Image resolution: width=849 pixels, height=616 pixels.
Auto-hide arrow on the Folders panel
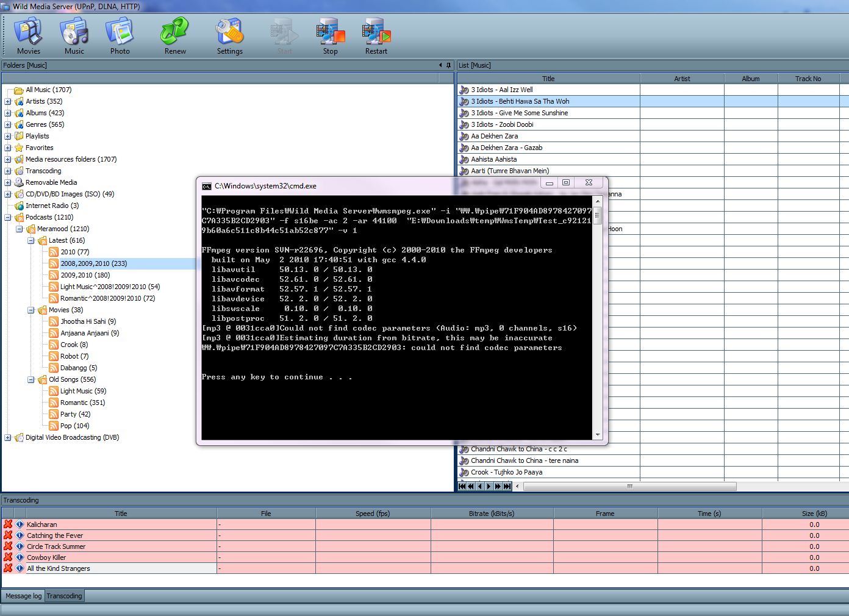[440, 65]
